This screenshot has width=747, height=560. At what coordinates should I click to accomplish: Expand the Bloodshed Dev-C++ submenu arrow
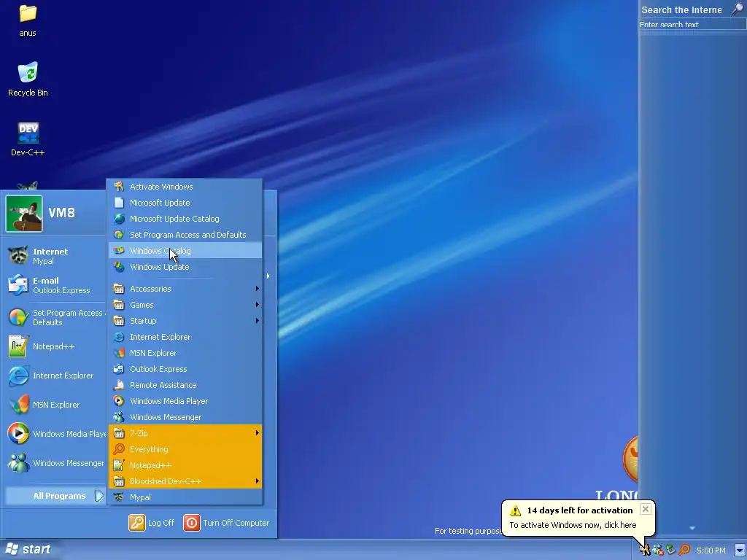(258, 481)
